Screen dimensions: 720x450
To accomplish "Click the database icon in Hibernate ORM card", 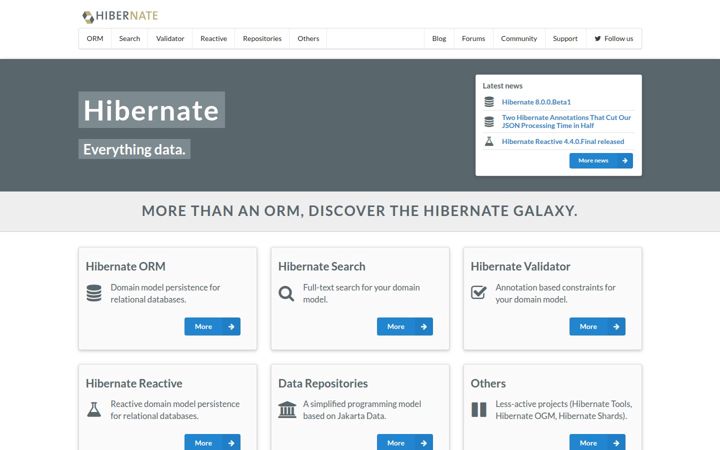I will click(x=94, y=293).
